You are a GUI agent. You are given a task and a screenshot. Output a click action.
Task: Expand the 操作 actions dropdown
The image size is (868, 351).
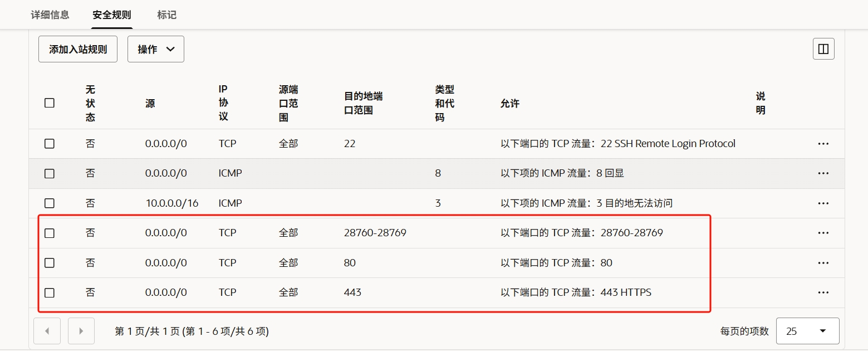pyautogui.click(x=156, y=49)
